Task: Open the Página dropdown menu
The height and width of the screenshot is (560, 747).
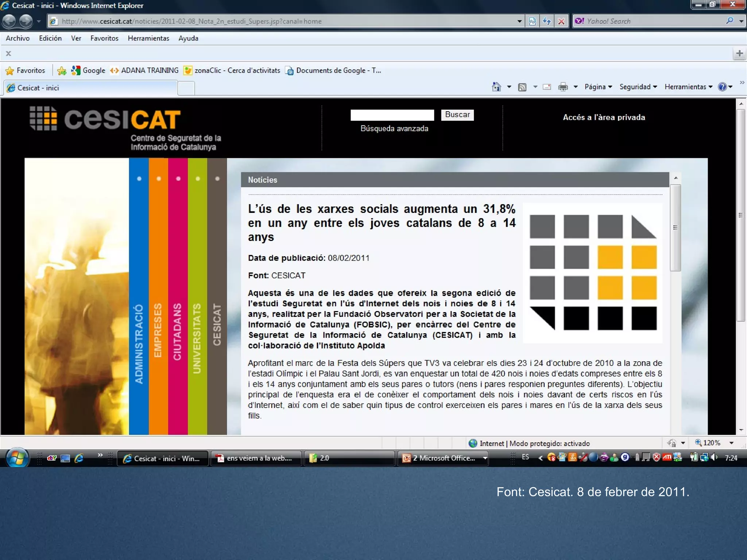Action: (x=598, y=87)
